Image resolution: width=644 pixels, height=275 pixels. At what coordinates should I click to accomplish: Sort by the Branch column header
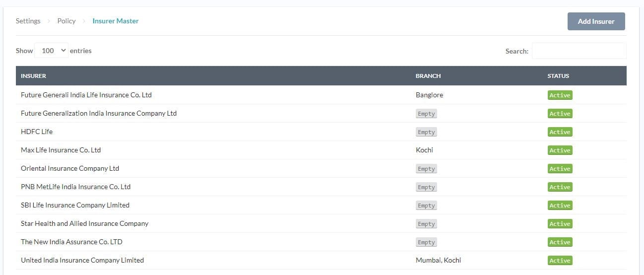coord(428,76)
